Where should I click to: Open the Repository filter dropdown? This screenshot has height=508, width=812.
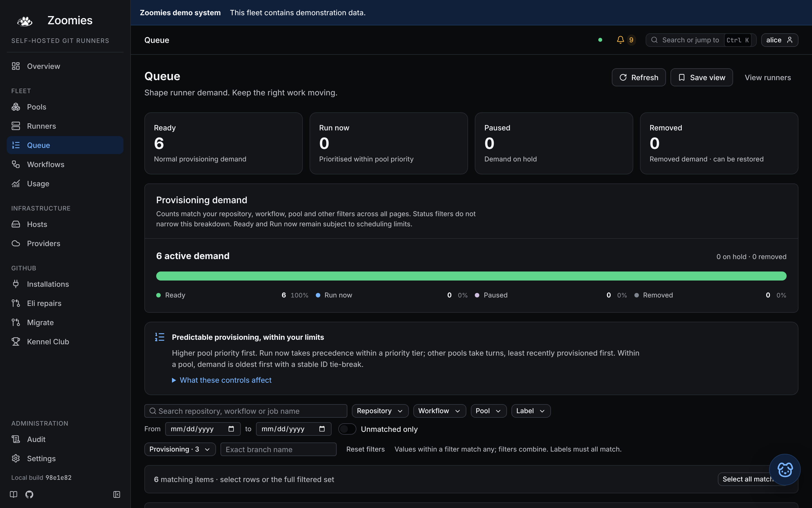pyautogui.click(x=380, y=411)
